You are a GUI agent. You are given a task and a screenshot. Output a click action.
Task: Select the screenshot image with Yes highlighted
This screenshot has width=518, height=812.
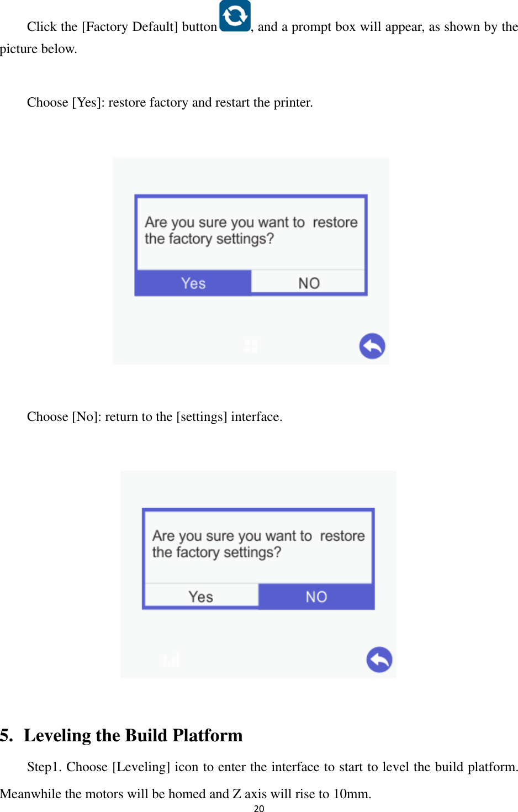(251, 261)
